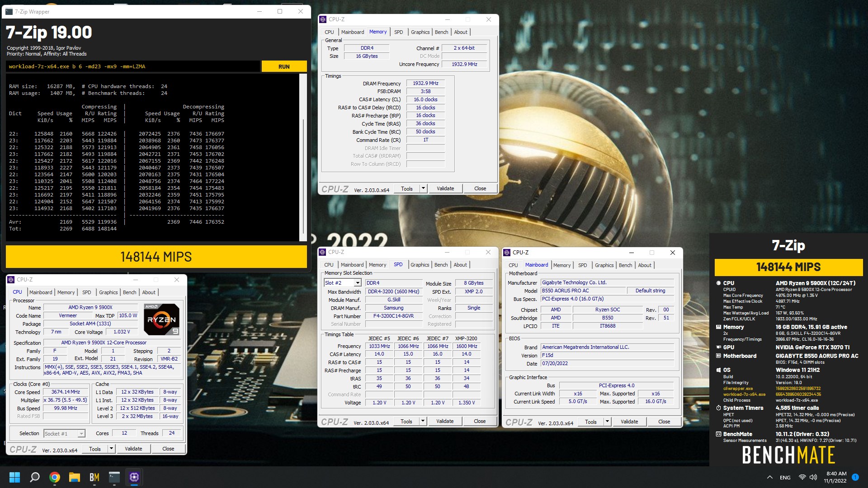Expand Tools arrow in Mainboard window
Viewport: 868px width, 488px height.
coord(607,422)
